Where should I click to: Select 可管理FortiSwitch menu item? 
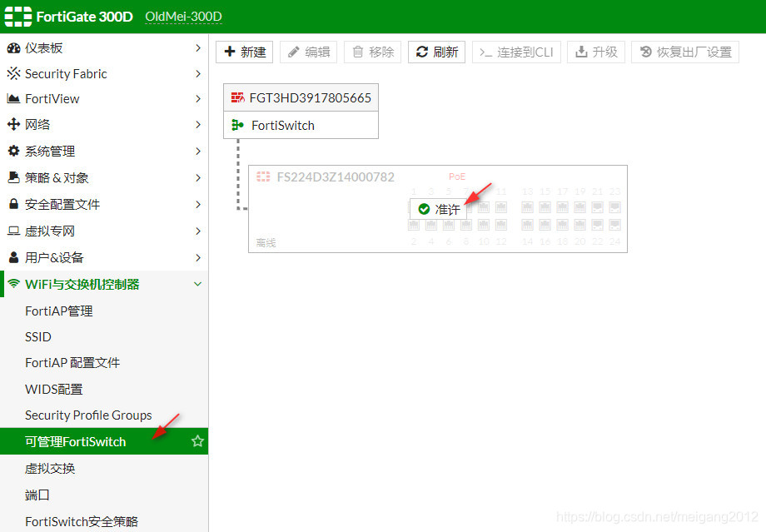pos(104,441)
